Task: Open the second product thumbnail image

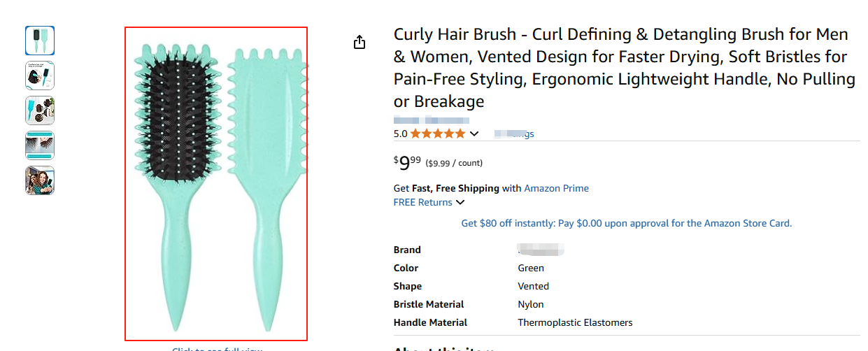Action: (x=40, y=76)
